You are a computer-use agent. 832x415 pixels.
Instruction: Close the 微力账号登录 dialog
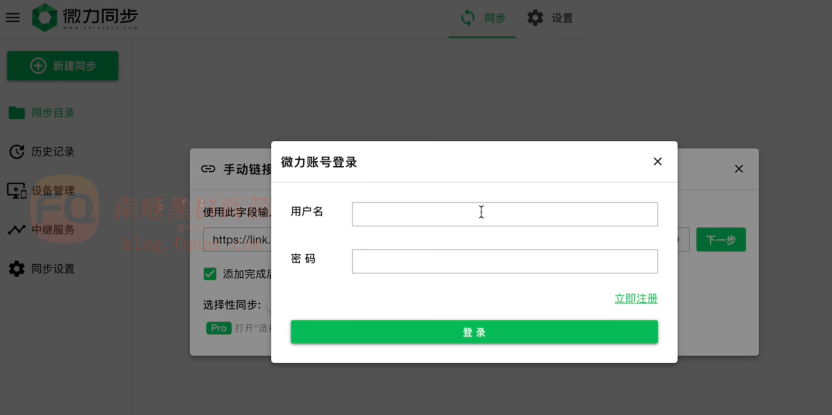pyautogui.click(x=657, y=161)
